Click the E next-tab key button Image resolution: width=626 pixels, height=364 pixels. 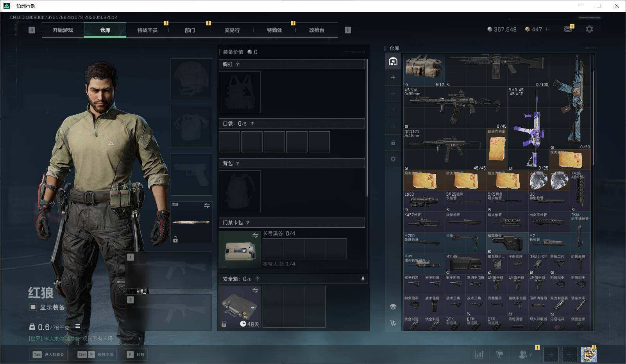tap(348, 30)
